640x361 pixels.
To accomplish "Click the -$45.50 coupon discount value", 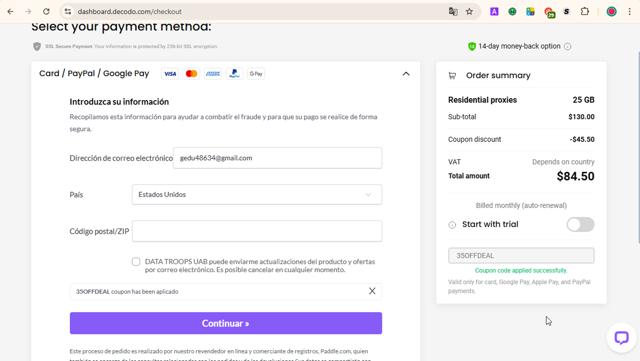I will tap(582, 139).
